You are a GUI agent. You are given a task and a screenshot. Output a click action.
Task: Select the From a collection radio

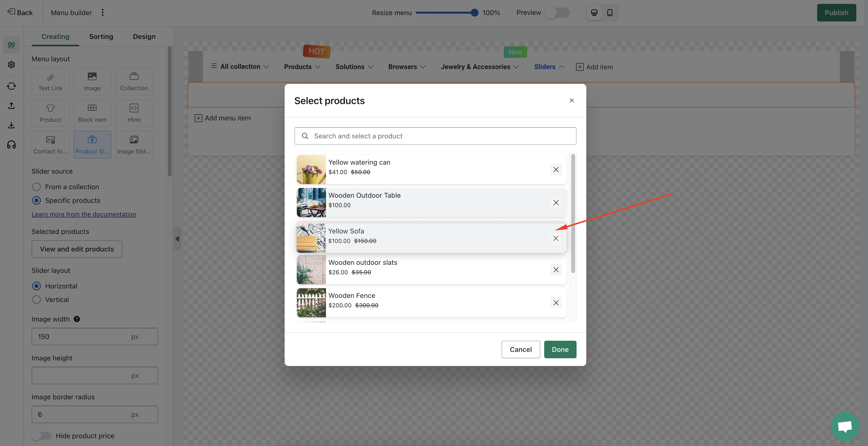click(x=36, y=187)
